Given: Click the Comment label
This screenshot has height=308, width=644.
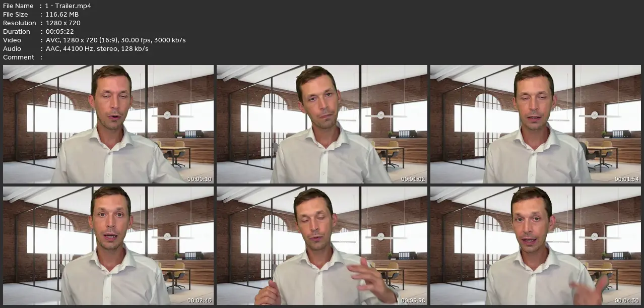Looking at the screenshot, I should point(19,57).
